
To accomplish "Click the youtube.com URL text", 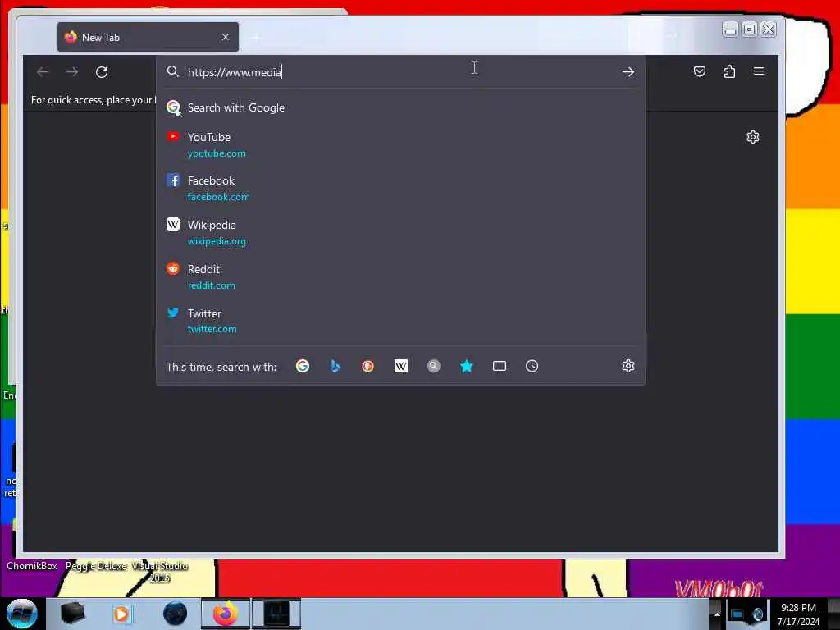I will 217,153.
